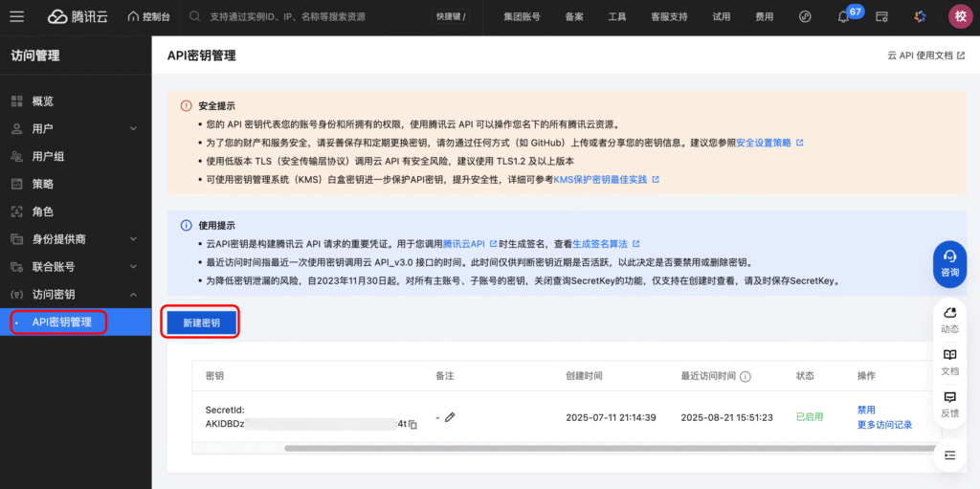The image size is (980, 489).
Task: Open 腾讯云API link in usage tips
Action: coord(469,244)
